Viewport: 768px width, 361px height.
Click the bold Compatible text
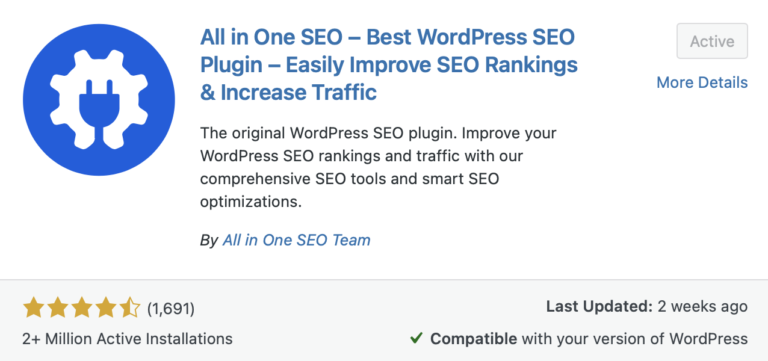473,338
